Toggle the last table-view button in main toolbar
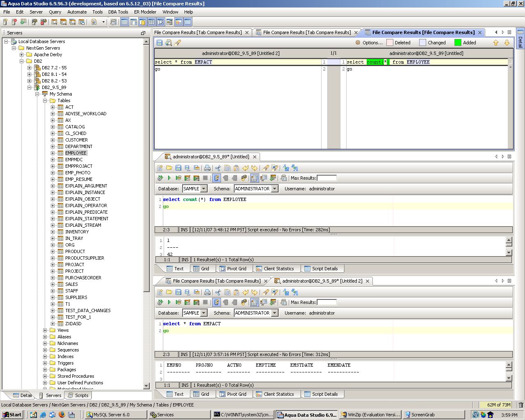This screenshot has height=420, width=525. [187, 22]
